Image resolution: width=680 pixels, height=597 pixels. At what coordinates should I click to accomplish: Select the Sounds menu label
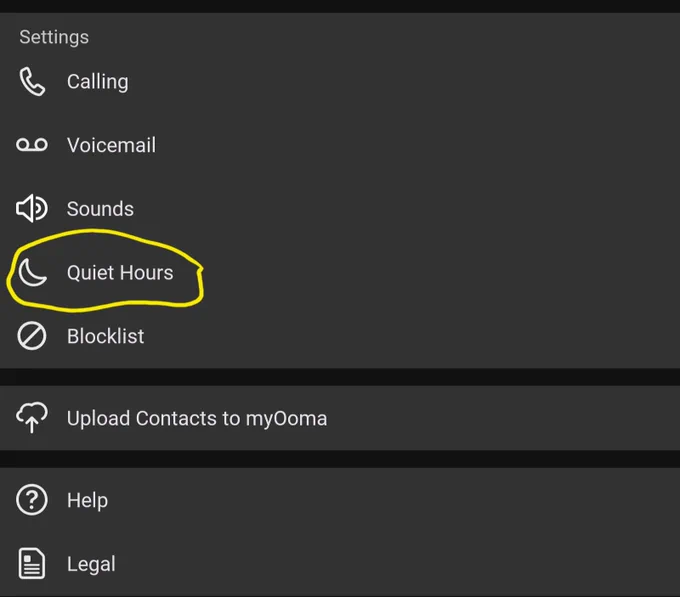point(100,209)
